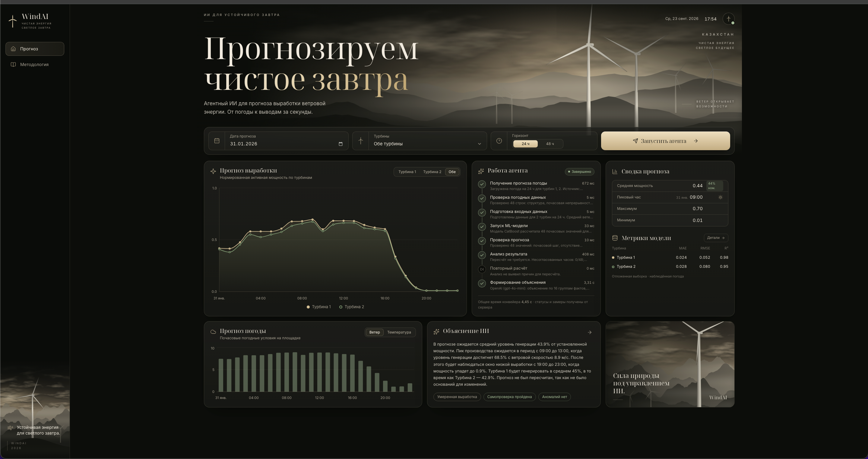Click the database icon by Метрики модели
The width and height of the screenshot is (868, 459).
point(615,238)
